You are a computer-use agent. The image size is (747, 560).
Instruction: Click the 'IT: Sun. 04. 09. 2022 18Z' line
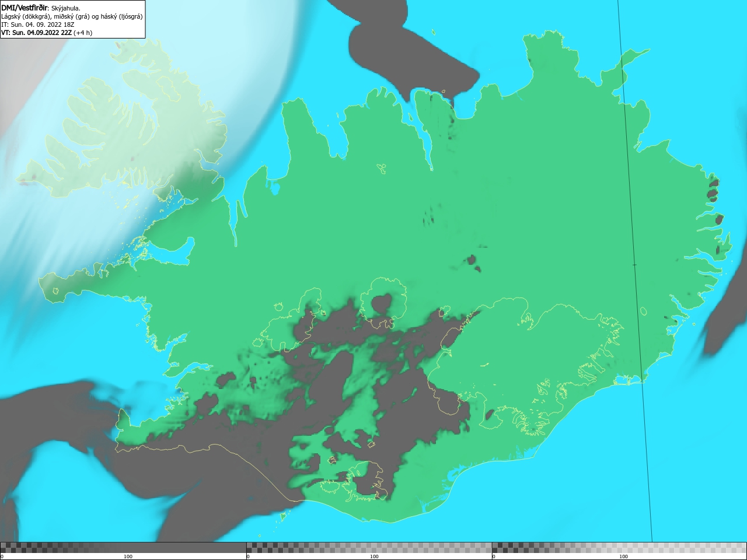point(37,24)
